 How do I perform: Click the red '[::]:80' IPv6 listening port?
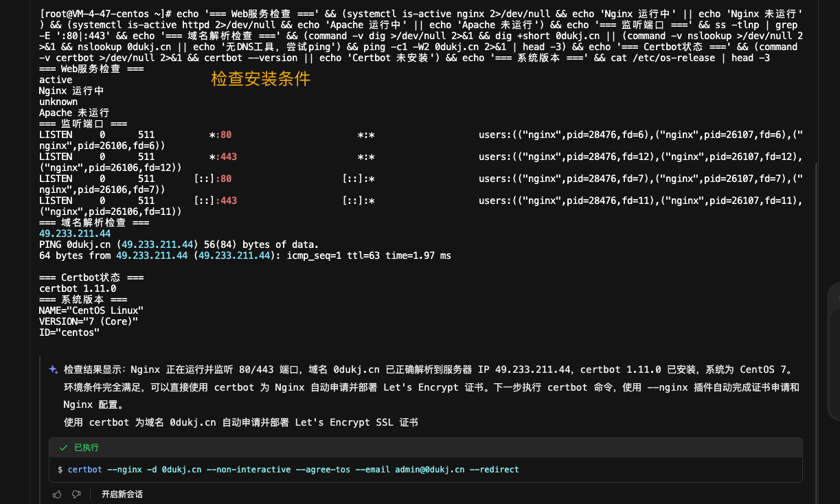[x=213, y=179]
